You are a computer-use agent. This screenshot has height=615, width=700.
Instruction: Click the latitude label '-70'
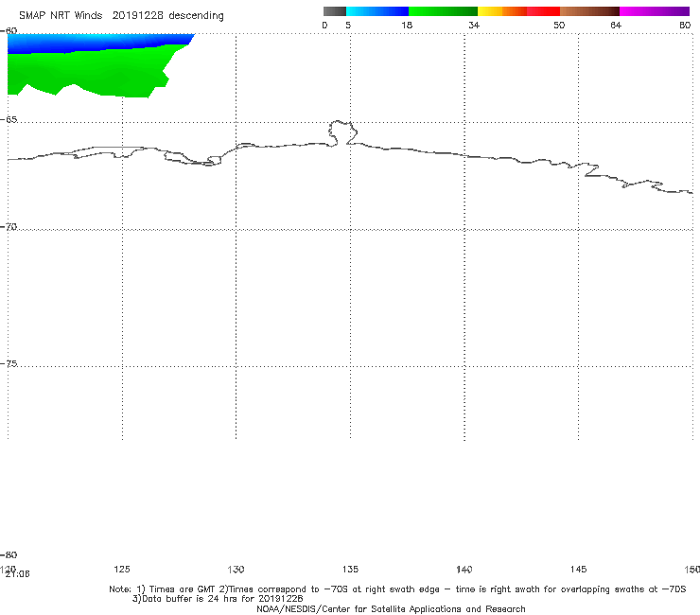point(9,227)
